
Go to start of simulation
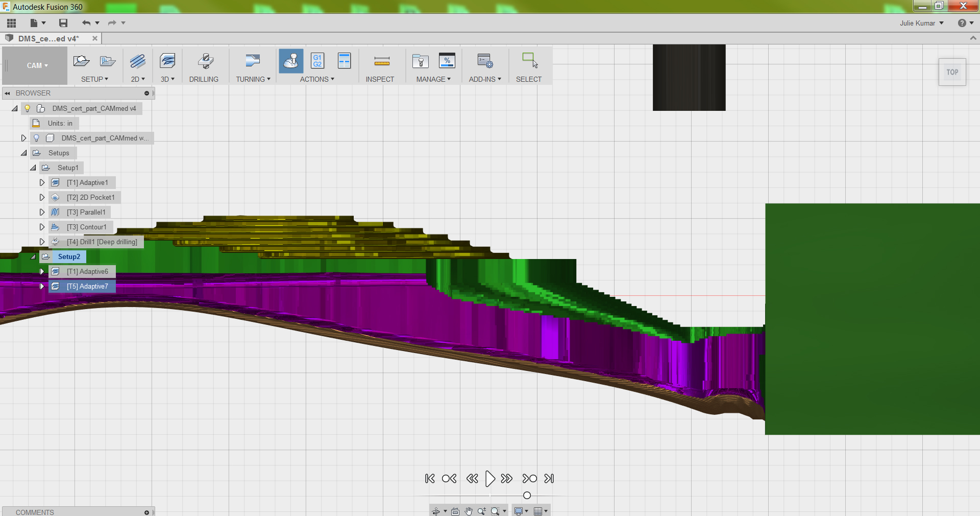pyautogui.click(x=430, y=479)
